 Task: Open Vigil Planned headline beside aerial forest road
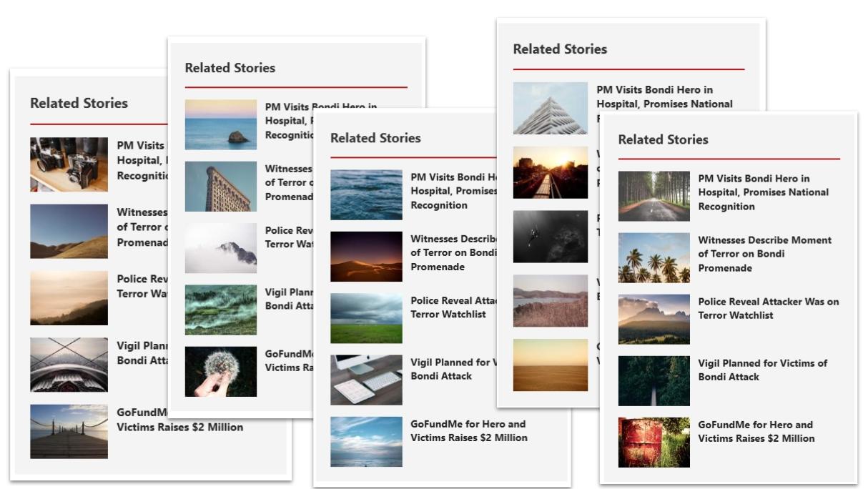[x=762, y=370]
